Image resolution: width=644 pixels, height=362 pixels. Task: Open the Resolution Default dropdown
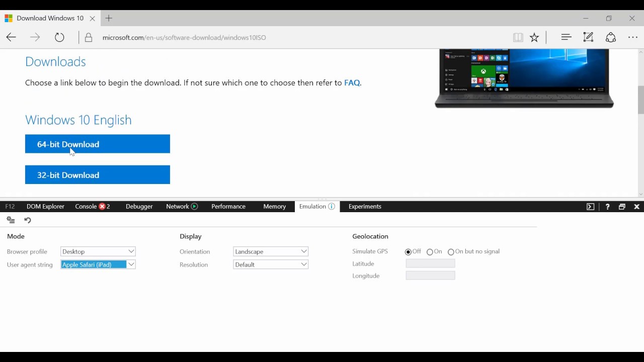(271, 264)
